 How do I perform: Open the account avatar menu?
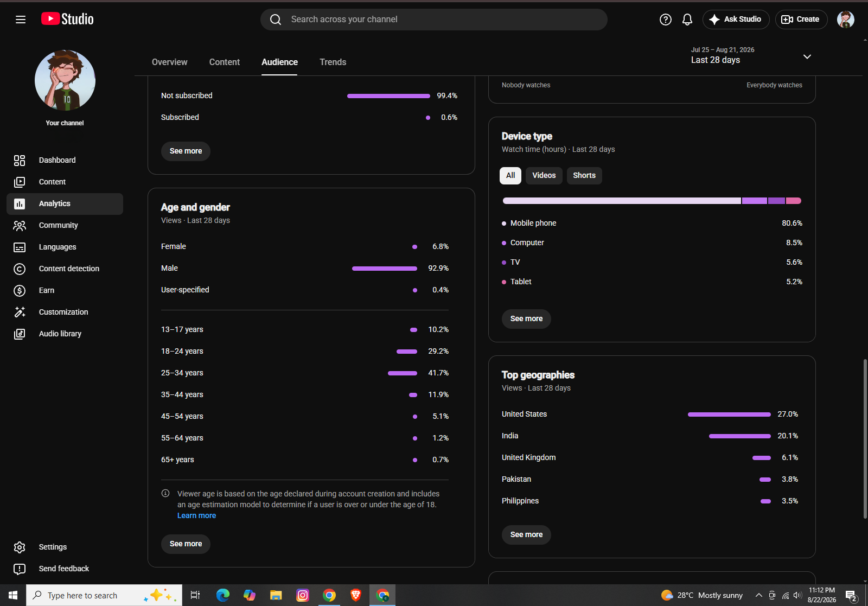click(x=846, y=20)
